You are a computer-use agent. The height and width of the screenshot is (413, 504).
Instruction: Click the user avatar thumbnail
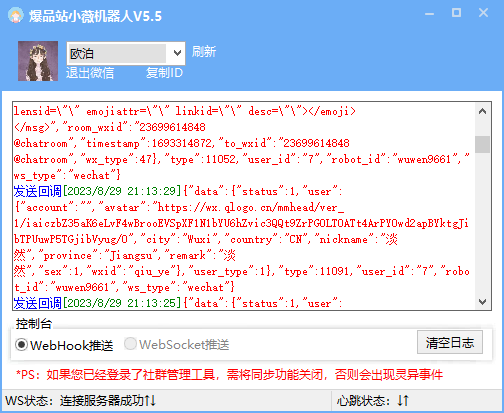click(x=38, y=61)
